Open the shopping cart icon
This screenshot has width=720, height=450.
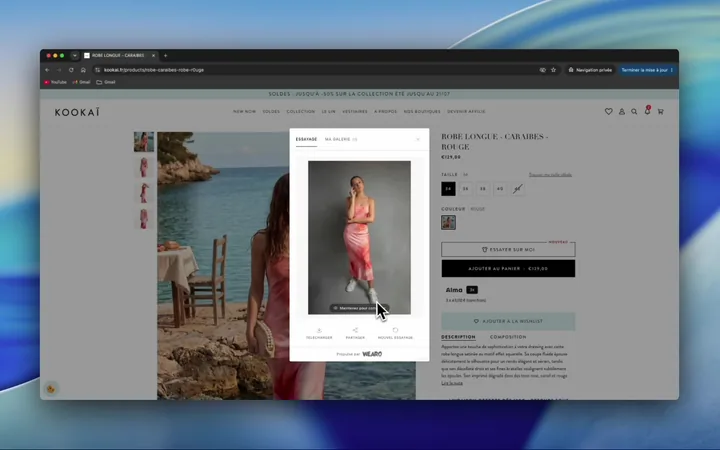pyautogui.click(x=660, y=112)
